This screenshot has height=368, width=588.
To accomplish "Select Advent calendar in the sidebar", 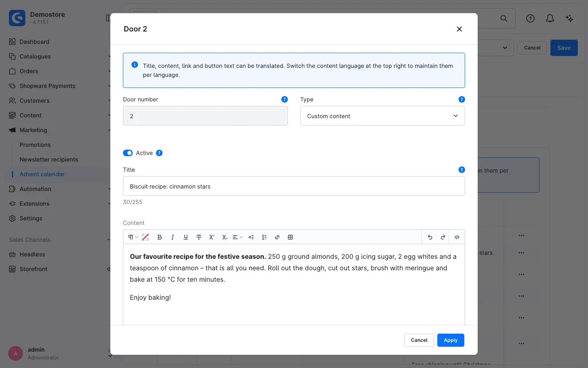I will [x=42, y=174].
